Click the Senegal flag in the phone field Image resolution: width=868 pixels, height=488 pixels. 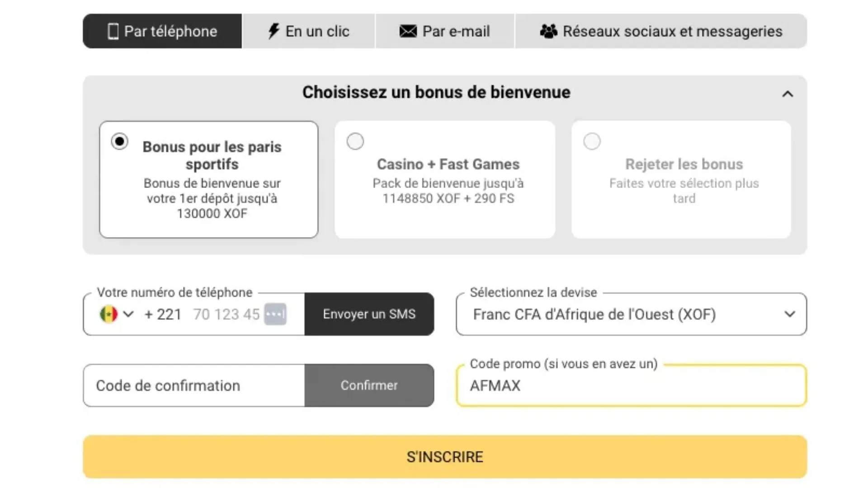(108, 314)
